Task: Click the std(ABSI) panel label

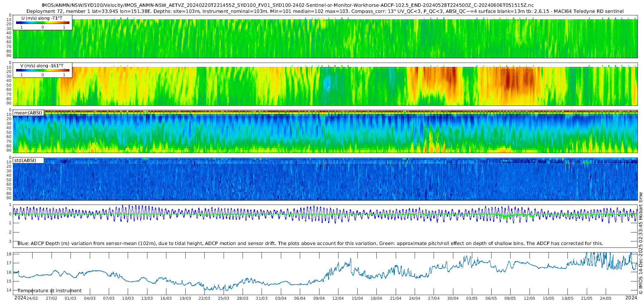Action: (25, 161)
